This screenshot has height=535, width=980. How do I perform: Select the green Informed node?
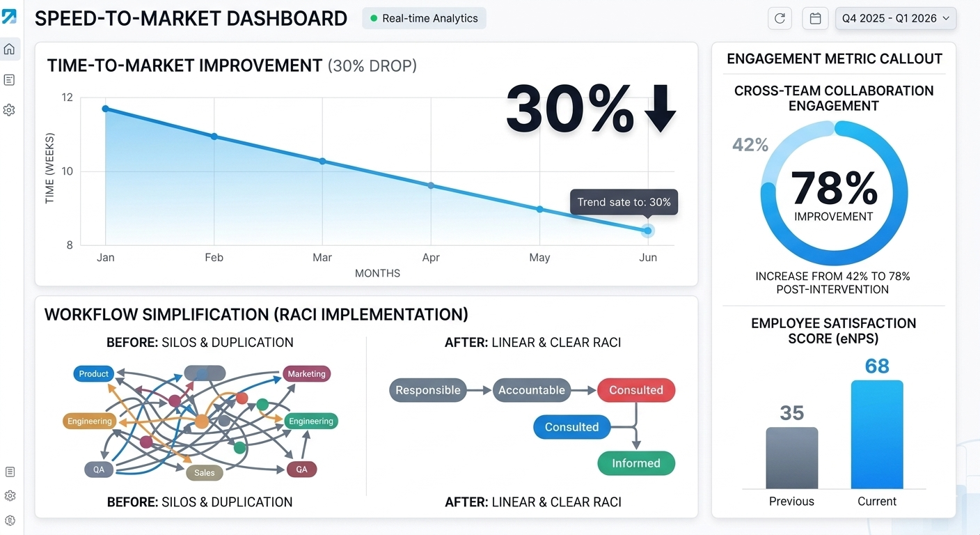tap(636, 463)
